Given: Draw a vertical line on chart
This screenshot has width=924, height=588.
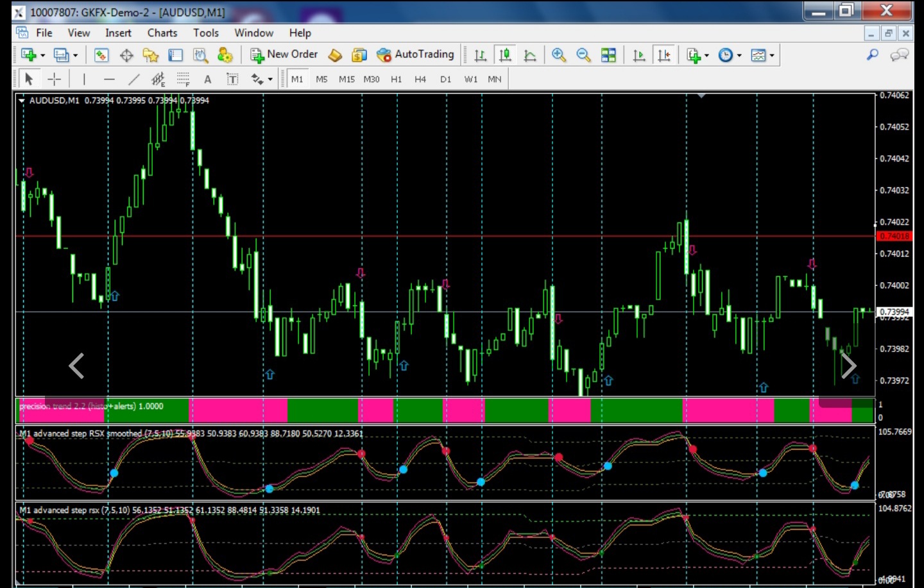Looking at the screenshot, I should click(84, 80).
